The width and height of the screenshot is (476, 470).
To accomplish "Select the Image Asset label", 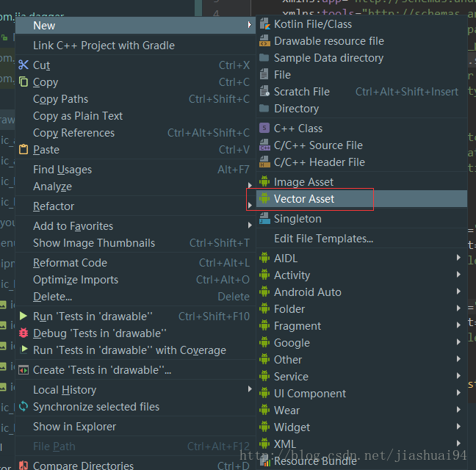I will [x=303, y=181].
